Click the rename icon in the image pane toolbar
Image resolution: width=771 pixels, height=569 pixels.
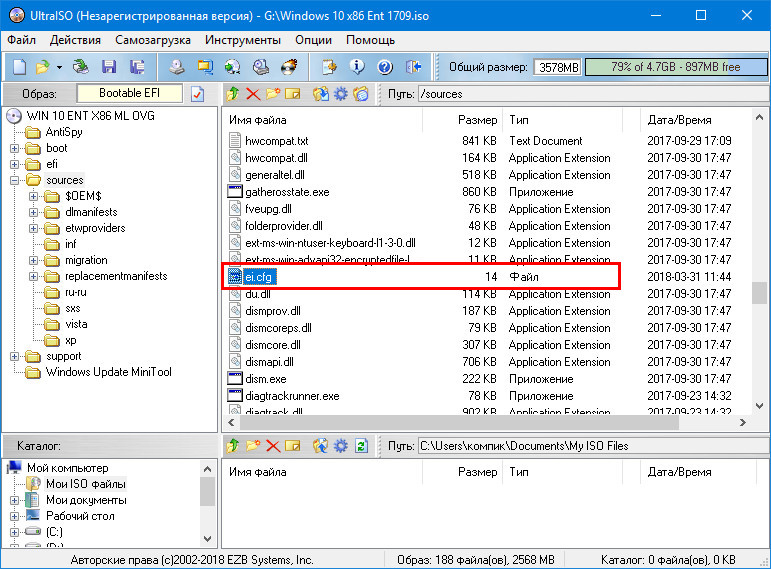point(293,93)
